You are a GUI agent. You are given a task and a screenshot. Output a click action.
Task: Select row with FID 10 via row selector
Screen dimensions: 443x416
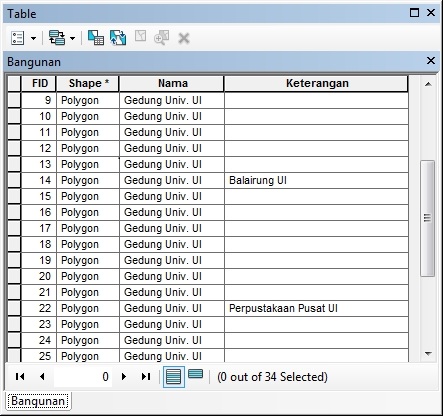coord(14,116)
